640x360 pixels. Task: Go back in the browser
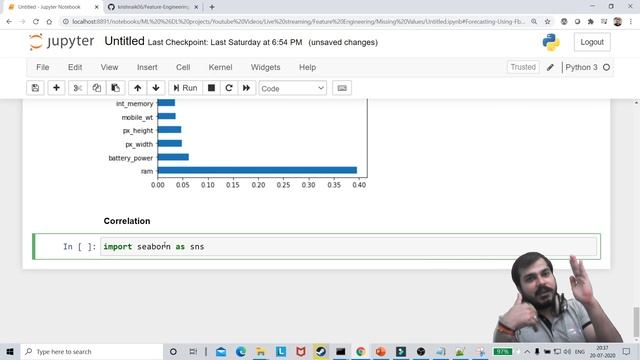(9, 22)
